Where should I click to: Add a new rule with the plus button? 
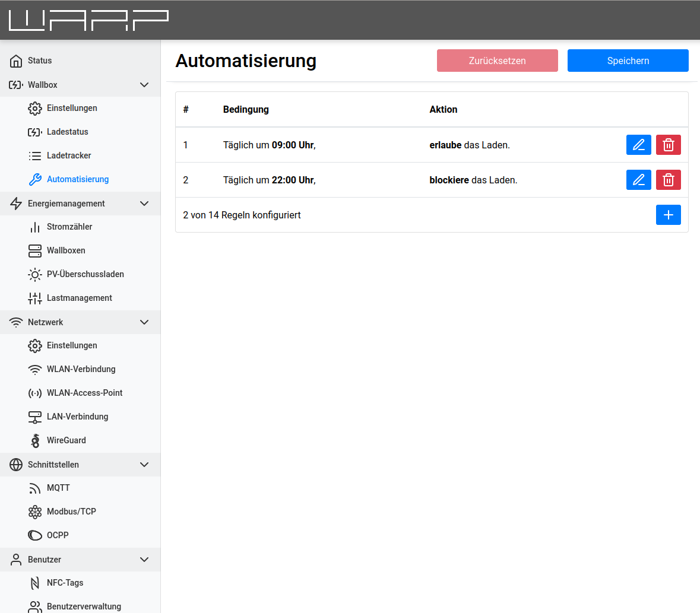tap(668, 215)
